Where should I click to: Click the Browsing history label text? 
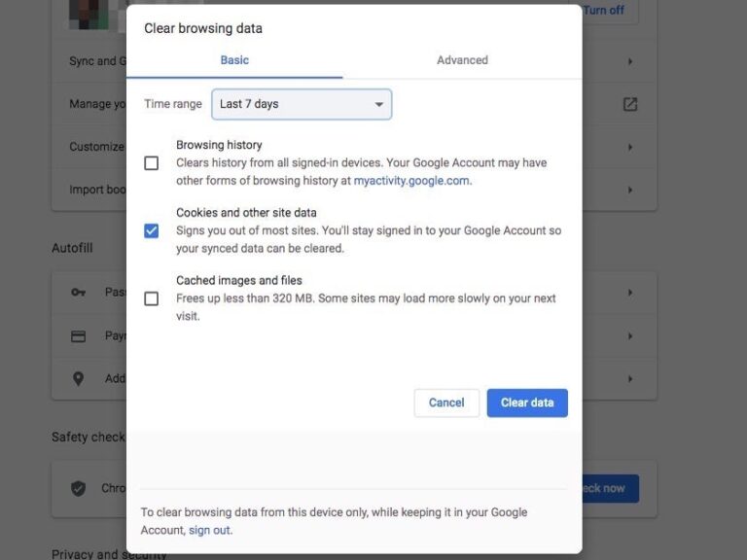click(219, 145)
